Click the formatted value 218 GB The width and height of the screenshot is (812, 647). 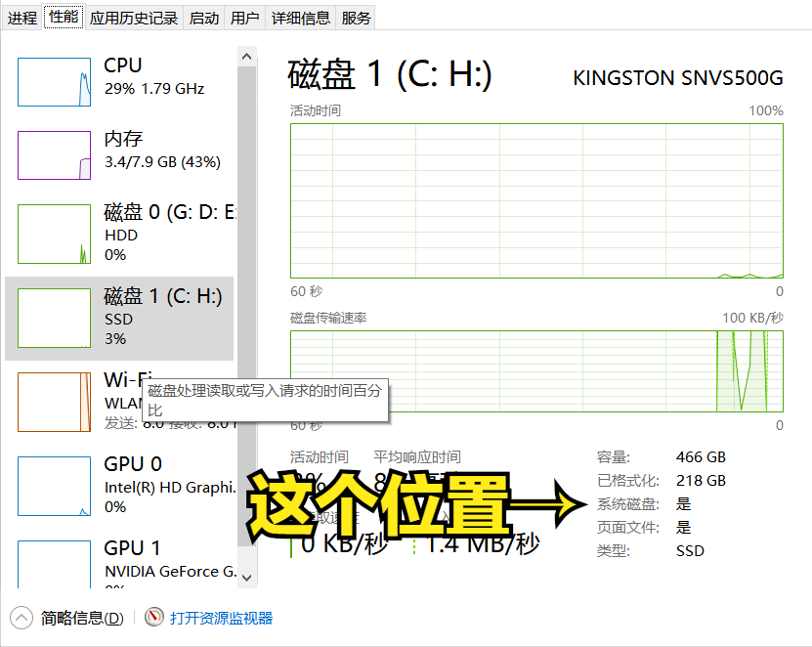click(701, 481)
